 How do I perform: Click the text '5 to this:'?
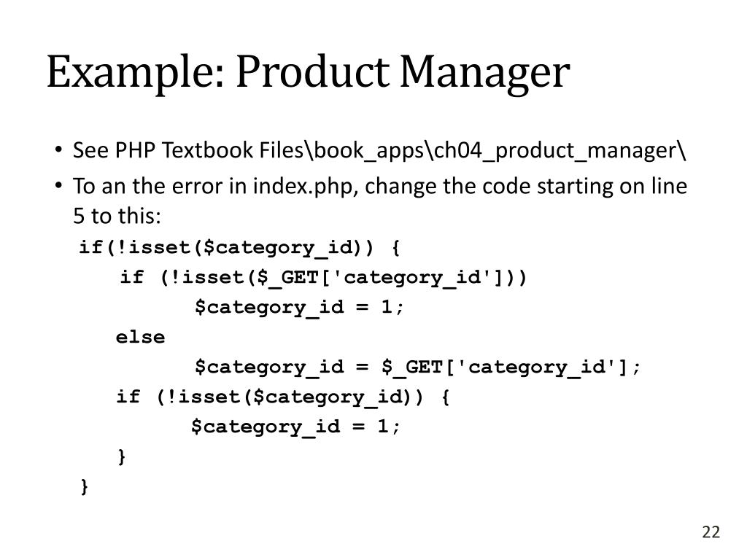point(117,216)
